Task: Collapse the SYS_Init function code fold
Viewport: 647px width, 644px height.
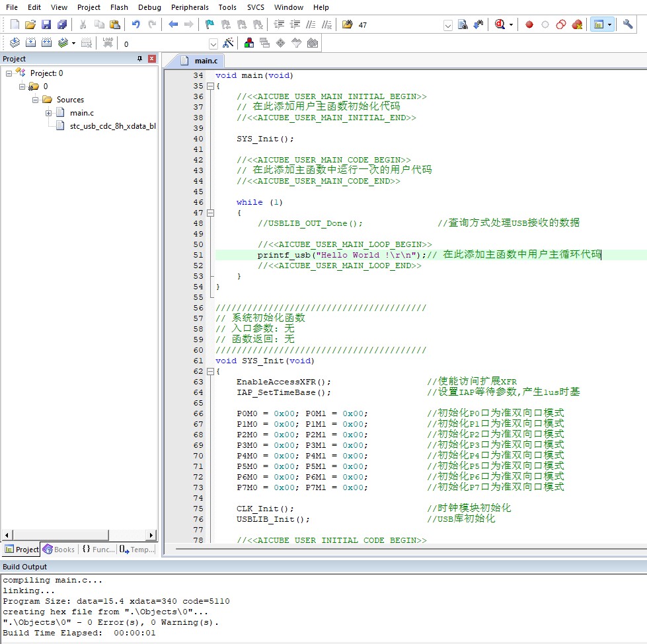Action: (x=210, y=371)
